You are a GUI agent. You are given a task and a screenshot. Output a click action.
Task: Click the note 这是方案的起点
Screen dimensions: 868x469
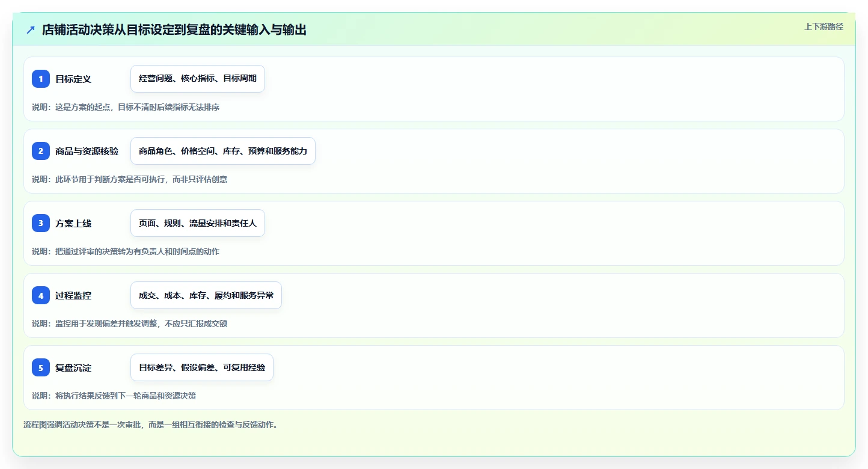click(126, 107)
